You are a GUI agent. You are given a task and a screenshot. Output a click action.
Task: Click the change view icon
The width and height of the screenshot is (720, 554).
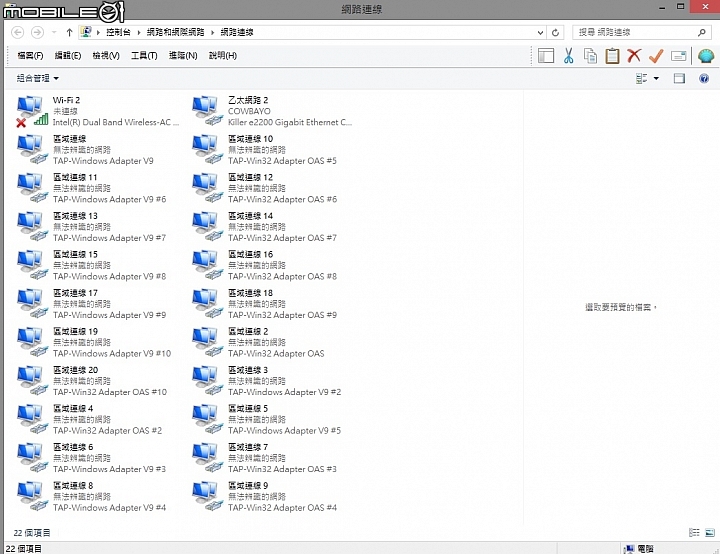tap(641, 79)
